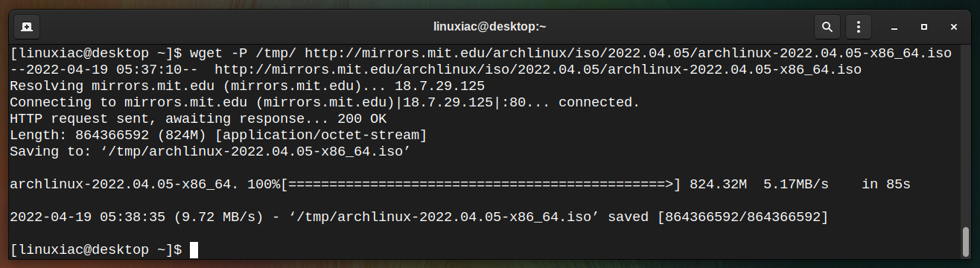Open the terminal search tool
980x268 pixels.
coord(827,27)
